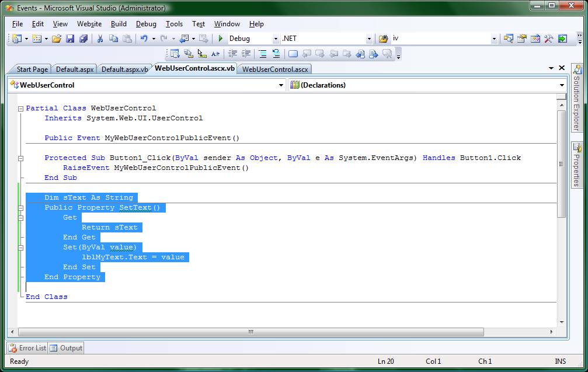
Task: Open the active files list dropdown arrow
Action: [x=551, y=68]
